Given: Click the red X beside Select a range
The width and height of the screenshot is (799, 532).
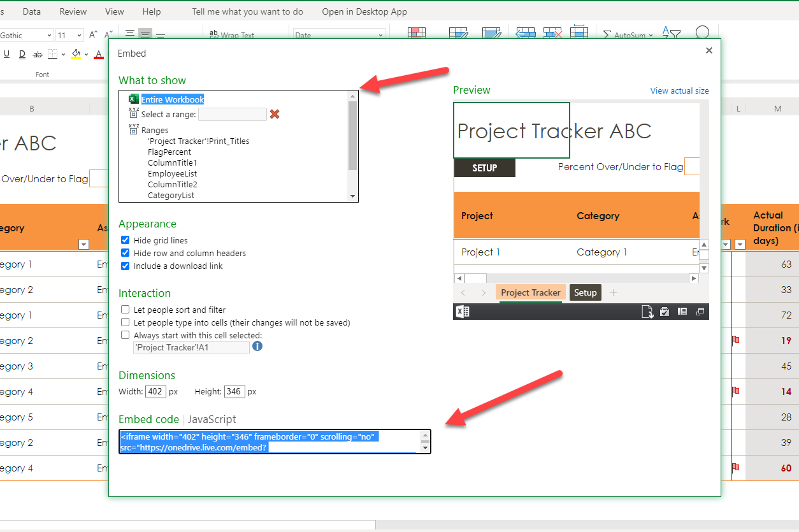Looking at the screenshot, I should (x=275, y=114).
